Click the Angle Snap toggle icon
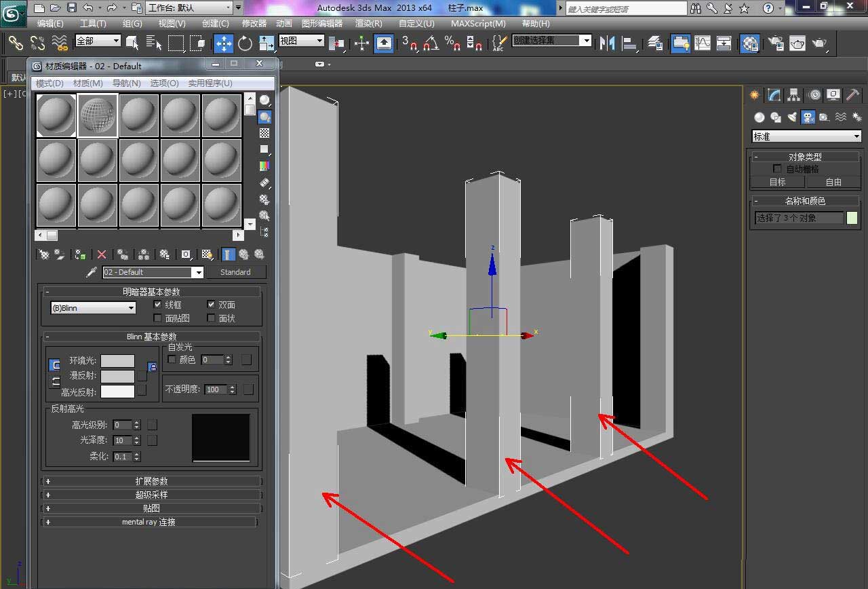The width and height of the screenshot is (868, 589). click(x=431, y=43)
